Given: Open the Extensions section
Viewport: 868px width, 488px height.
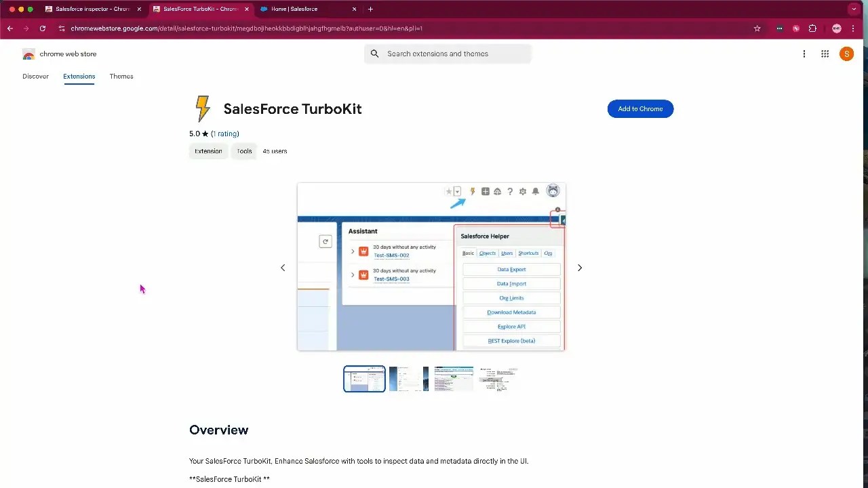Looking at the screenshot, I should (x=79, y=76).
